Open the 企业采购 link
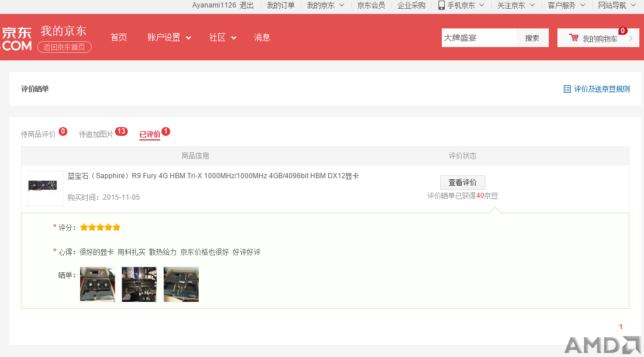The width and height of the screenshot is (644, 357). tap(411, 5)
